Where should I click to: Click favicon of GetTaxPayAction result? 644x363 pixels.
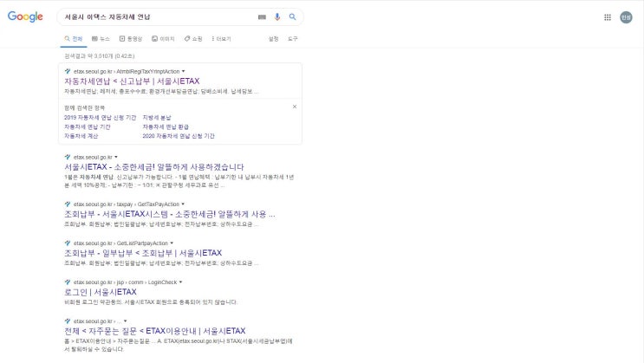pos(68,204)
